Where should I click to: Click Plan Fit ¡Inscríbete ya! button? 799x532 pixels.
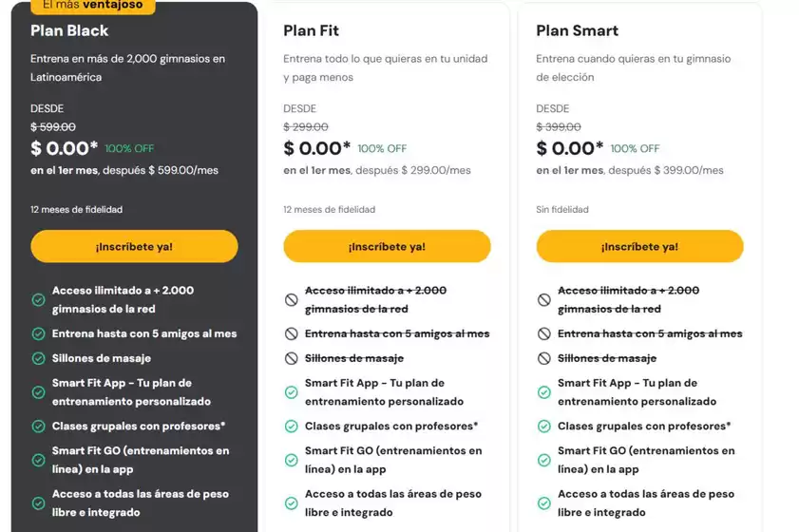pyautogui.click(x=387, y=246)
